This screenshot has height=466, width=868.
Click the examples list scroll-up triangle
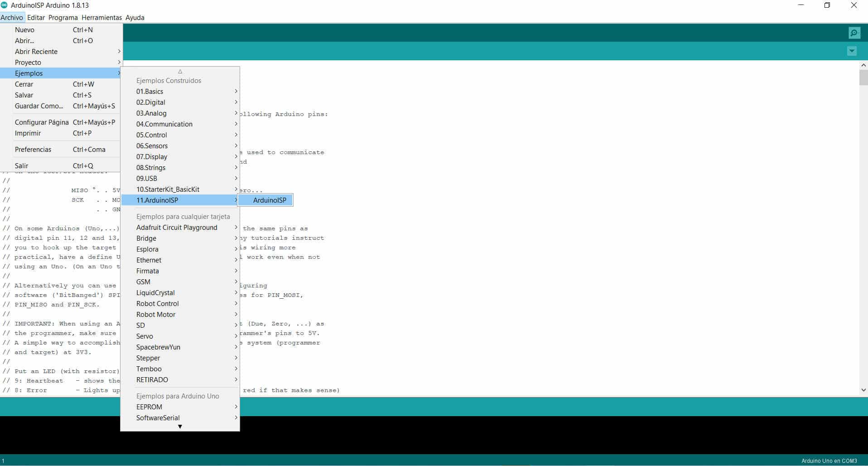click(180, 71)
